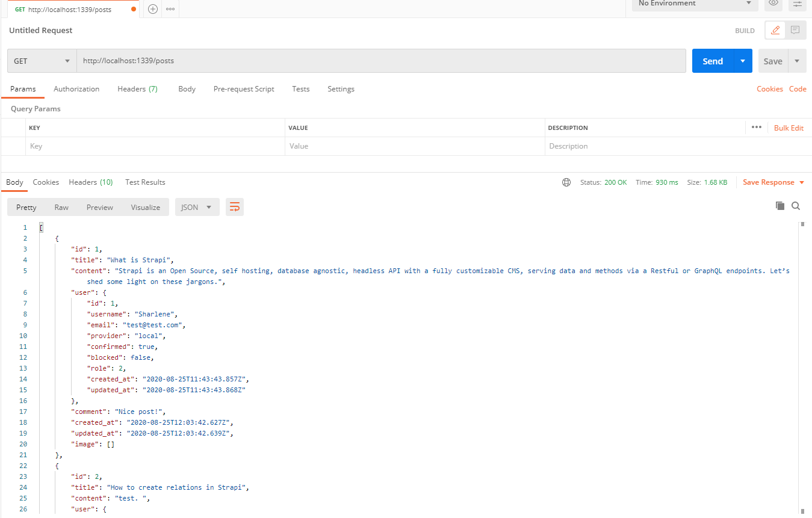Open the Code snippet link

pos(798,89)
